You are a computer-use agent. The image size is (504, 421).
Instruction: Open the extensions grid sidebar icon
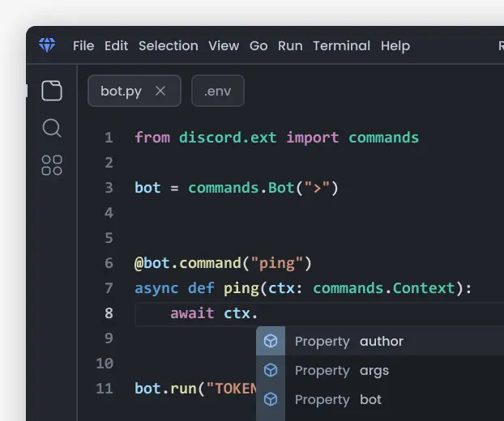tap(52, 165)
